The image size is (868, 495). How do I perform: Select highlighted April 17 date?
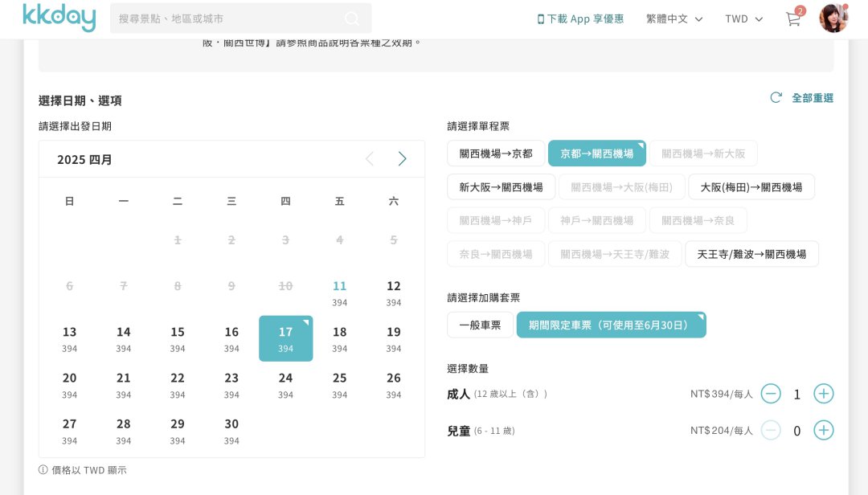(x=285, y=339)
